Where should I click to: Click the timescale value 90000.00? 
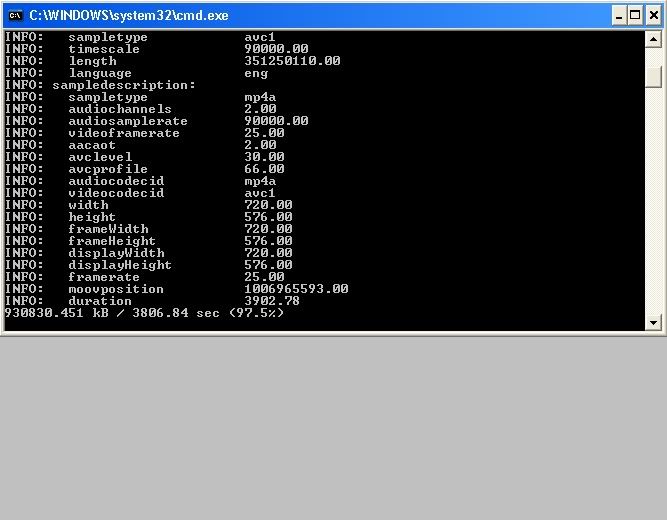[x=276, y=49]
